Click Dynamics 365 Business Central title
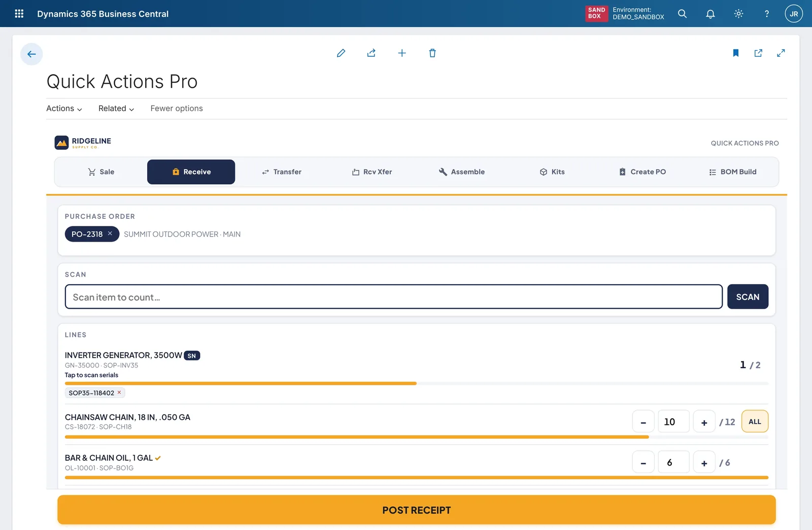The image size is (812, 530). 103,14
